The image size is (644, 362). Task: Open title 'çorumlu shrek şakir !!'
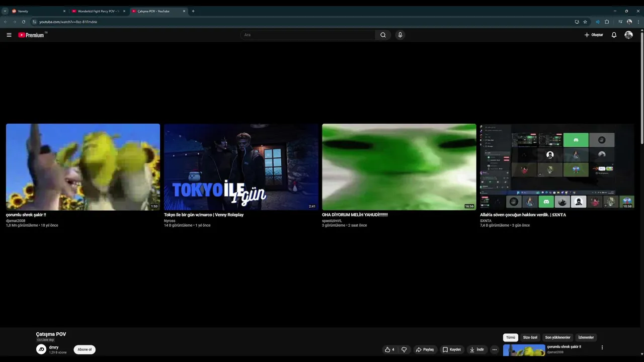[x=26, y=215]
